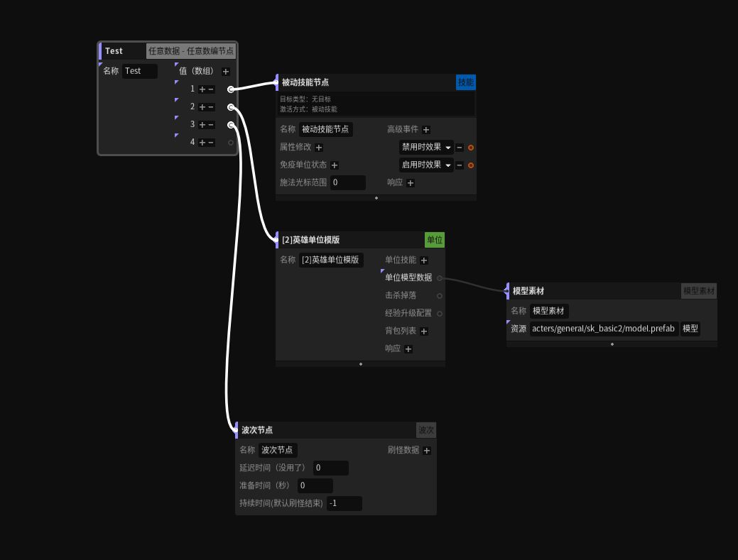Viewport: 738px width, 560px height.
Task: Remove array row 1 with minus
Action: [x=210, y=89]
